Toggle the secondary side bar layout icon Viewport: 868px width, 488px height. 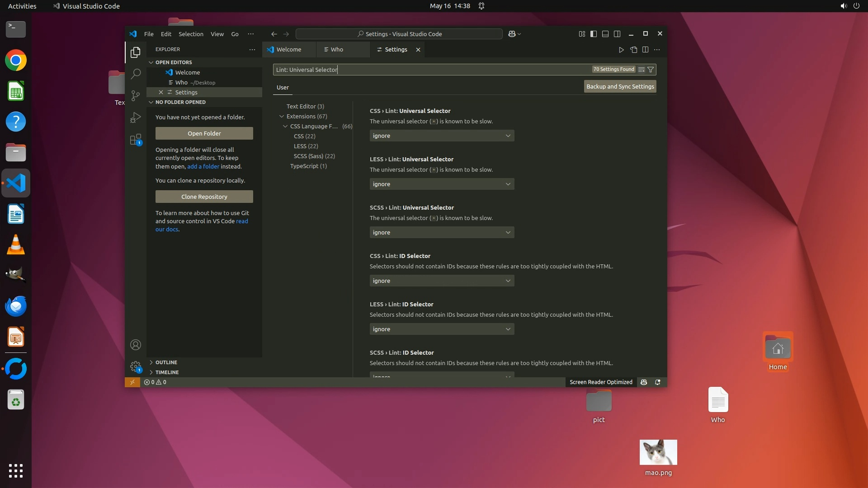(617, 34)
